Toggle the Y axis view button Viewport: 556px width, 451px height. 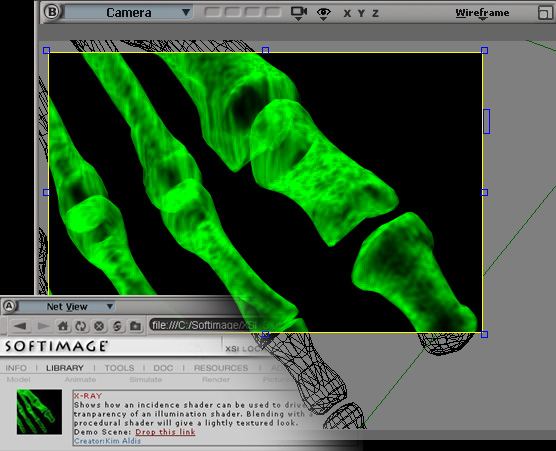pyautogui.click(x=361, y=13)
